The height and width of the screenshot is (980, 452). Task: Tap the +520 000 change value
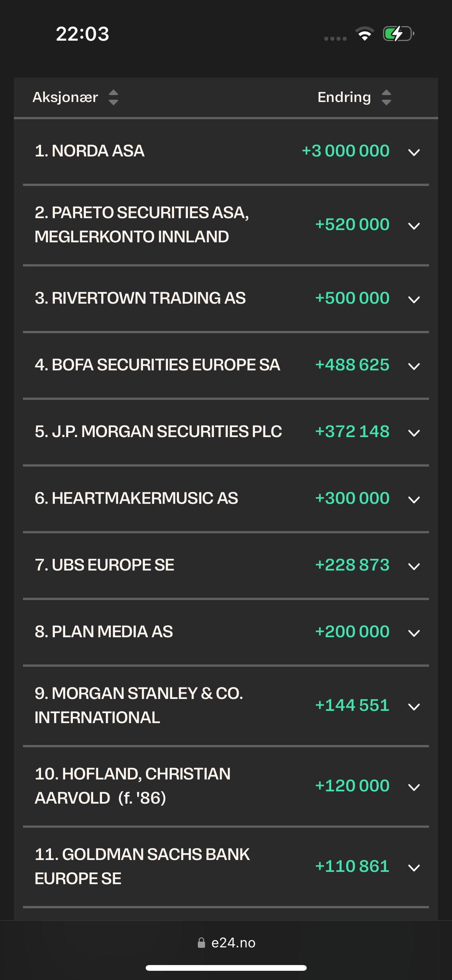click(352, 224)
